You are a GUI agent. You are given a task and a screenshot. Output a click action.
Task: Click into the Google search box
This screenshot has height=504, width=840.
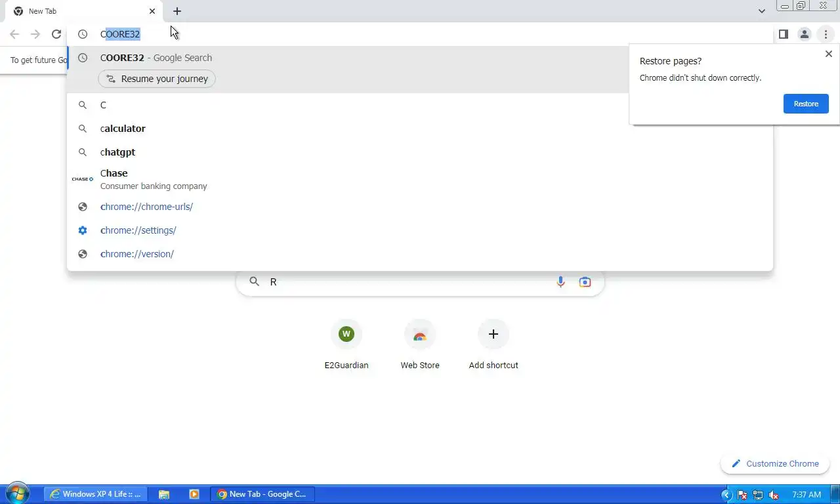pos(420,282)
